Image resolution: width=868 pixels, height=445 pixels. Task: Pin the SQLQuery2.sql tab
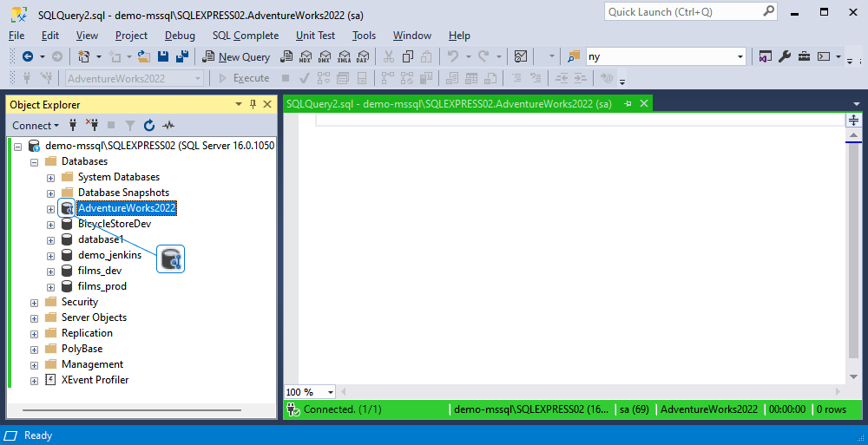coord(628,103)
